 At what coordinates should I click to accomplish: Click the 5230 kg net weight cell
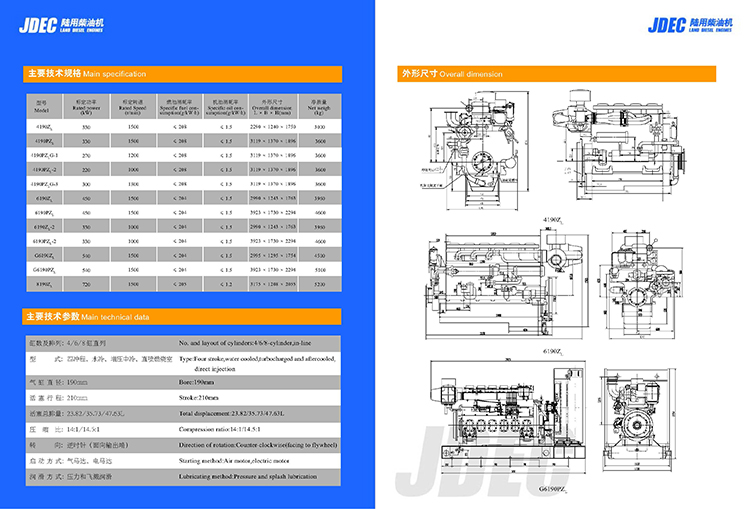tap(319, 285)
